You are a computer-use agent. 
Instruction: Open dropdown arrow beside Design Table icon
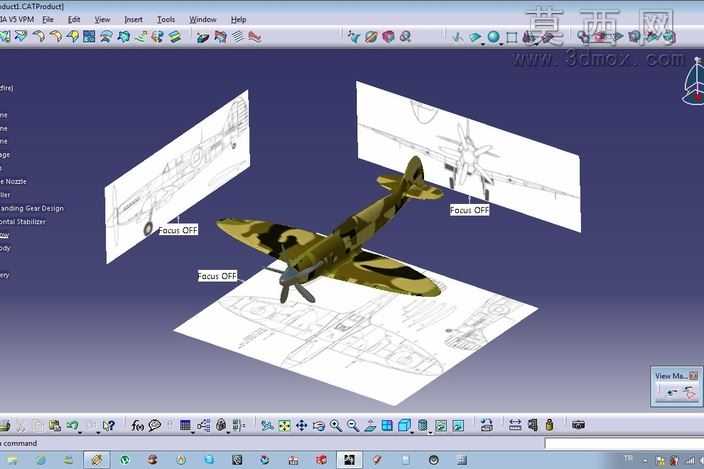point(192,432)
